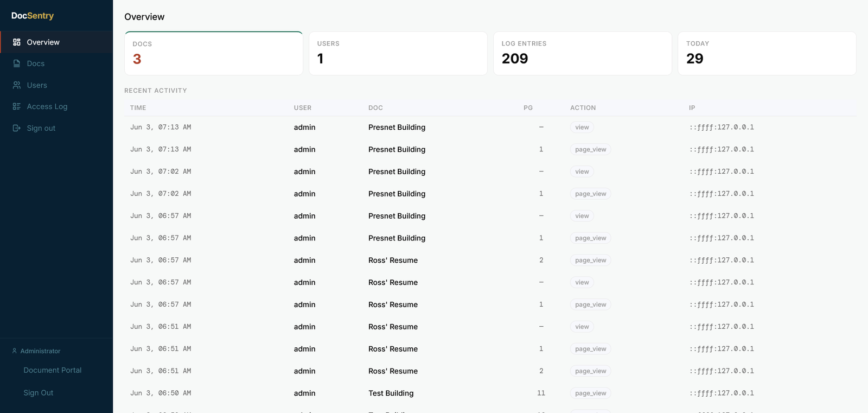Click the TIME column header

tap(138, 108)
